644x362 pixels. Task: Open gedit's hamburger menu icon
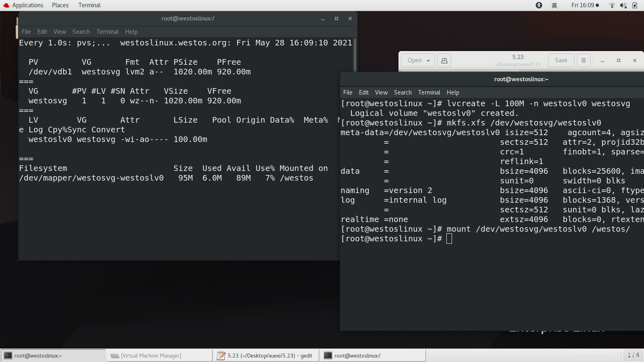point(584,60)
